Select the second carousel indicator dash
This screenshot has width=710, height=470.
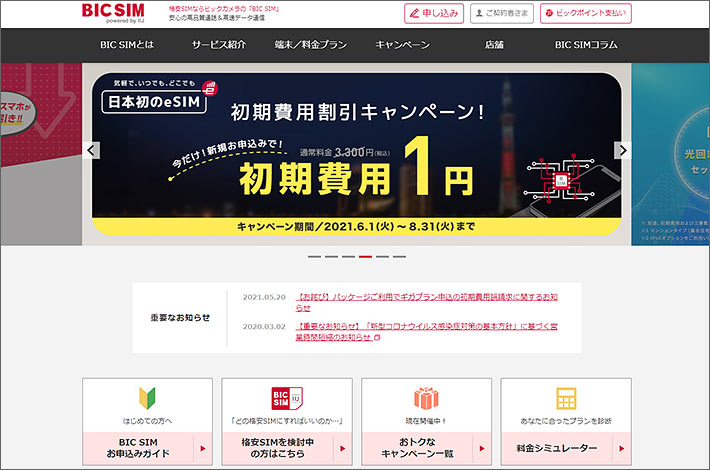331,257
